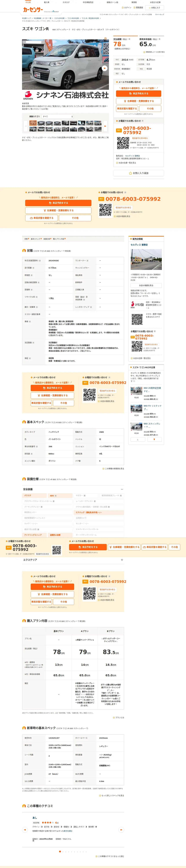The width and height of the screenshot is (186, 868).
Task: Jump to 購入プラン内容 section via anchor nav
Action: (x=59, y=239)
